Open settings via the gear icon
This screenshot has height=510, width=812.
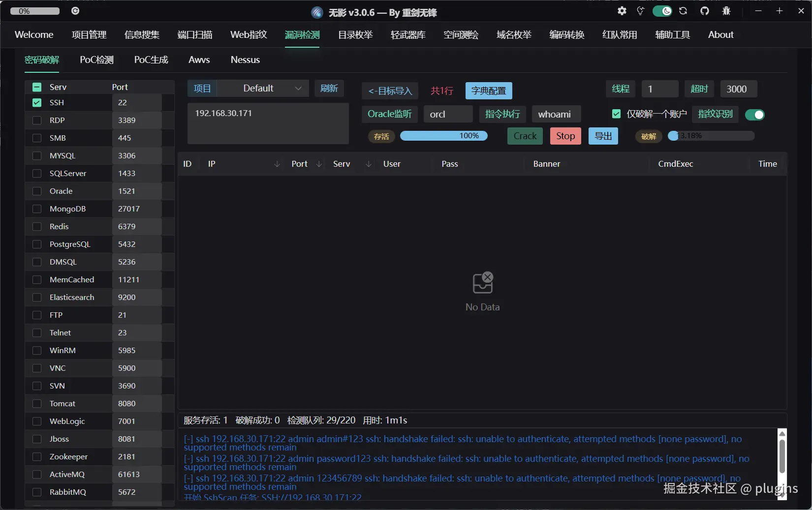pos(622,11)
